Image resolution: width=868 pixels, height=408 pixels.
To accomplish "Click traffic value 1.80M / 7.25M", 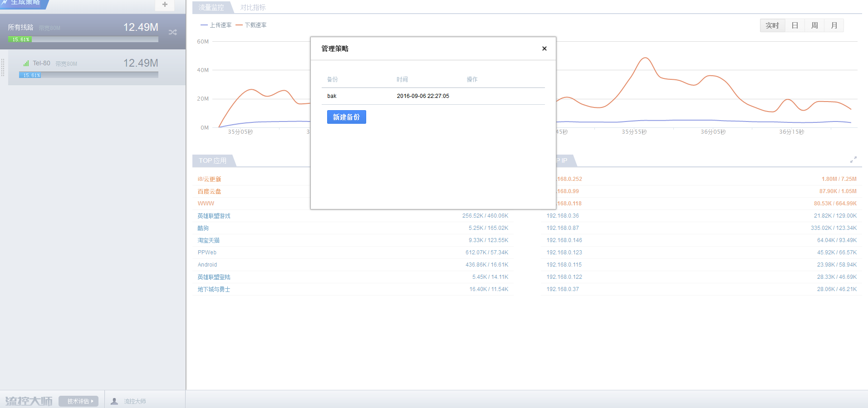I will click(839, 179).
